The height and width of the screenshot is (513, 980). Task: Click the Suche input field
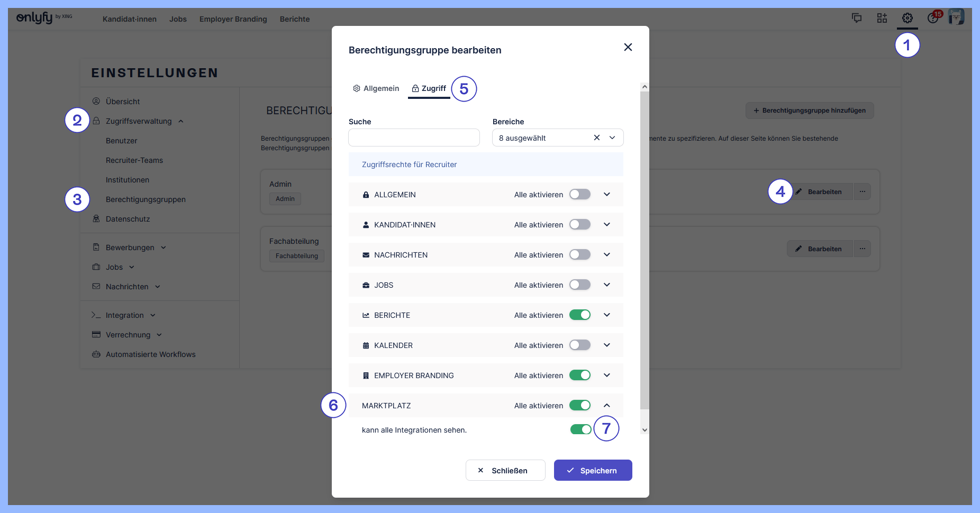414,138
